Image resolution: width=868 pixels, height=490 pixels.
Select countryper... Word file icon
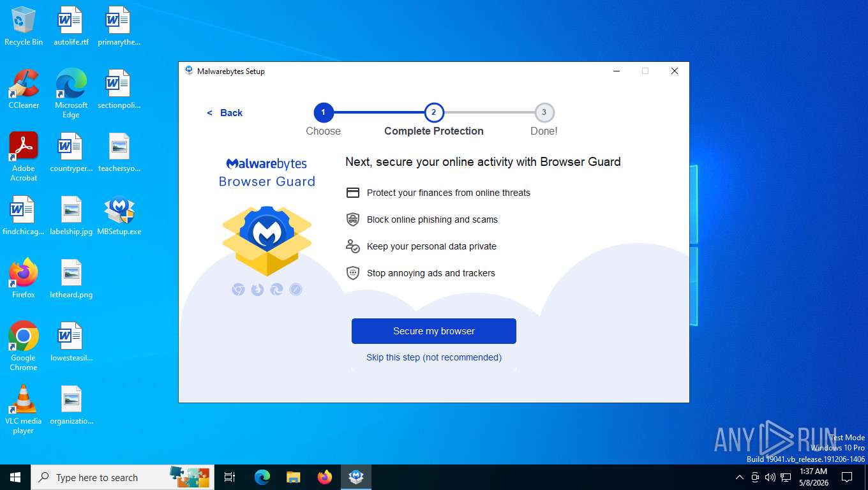point(71,152)
